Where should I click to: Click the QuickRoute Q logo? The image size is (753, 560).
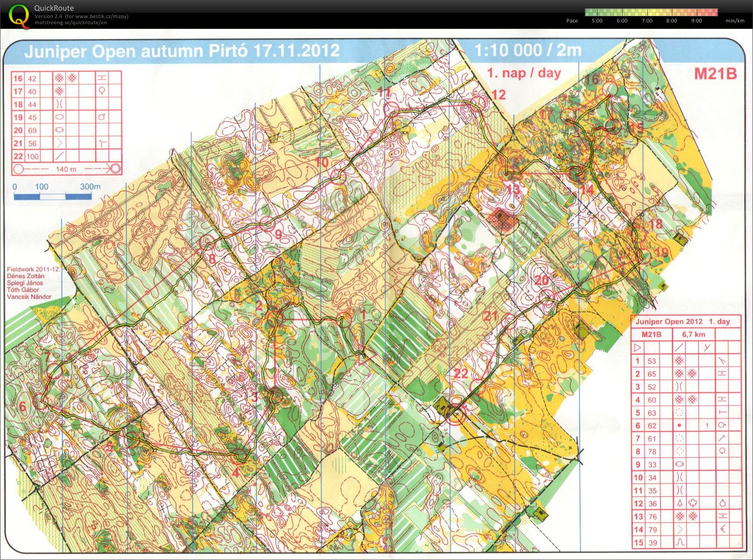tap(20, 16)
